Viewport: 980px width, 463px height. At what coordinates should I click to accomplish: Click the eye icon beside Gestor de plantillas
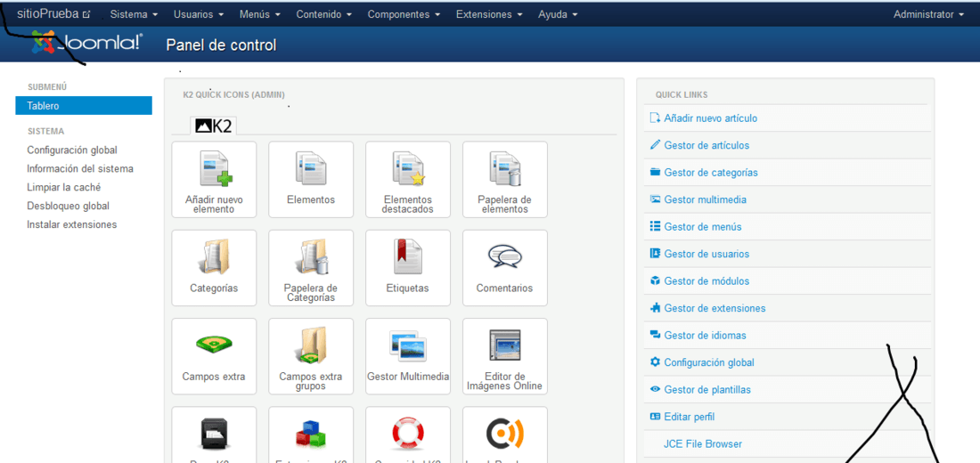(x=655, y=389)
